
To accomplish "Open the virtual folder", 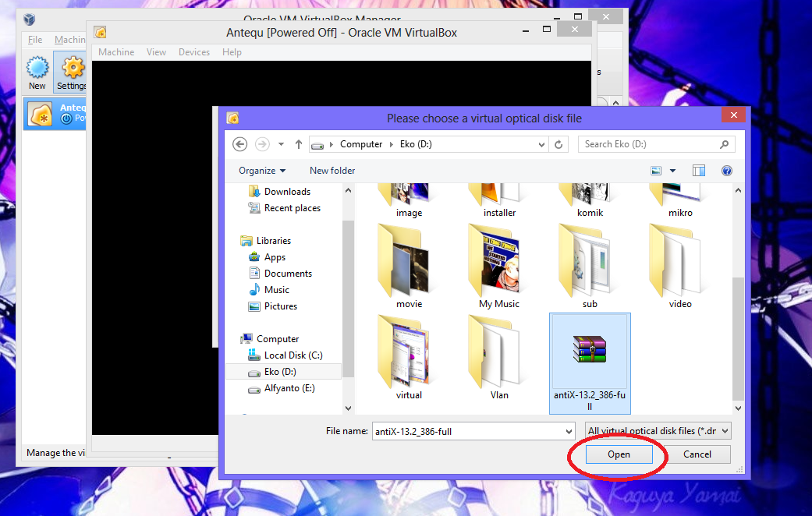I will [409, 358].
